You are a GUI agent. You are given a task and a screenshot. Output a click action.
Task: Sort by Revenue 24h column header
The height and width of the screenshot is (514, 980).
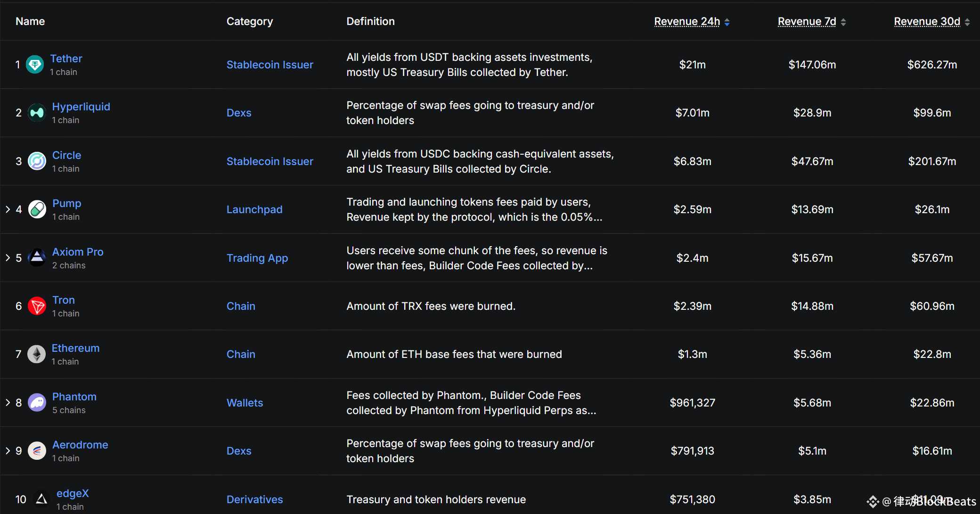687,22
